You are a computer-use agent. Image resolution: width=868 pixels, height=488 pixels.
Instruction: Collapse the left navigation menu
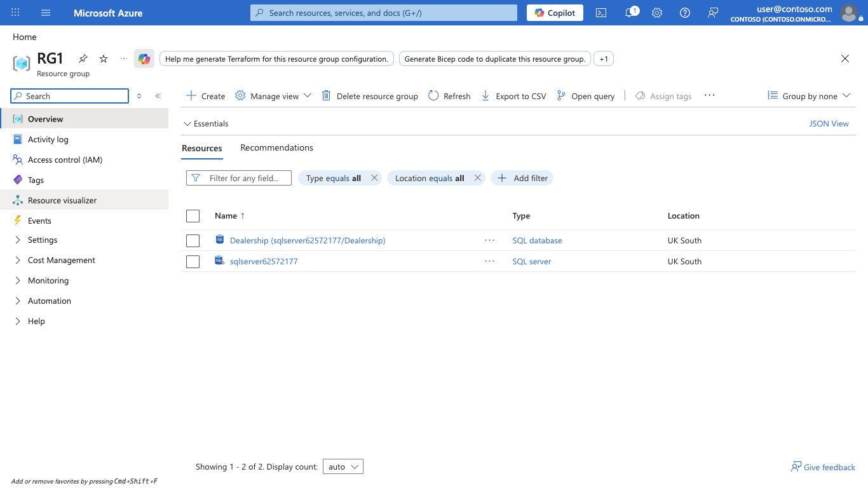158,96
